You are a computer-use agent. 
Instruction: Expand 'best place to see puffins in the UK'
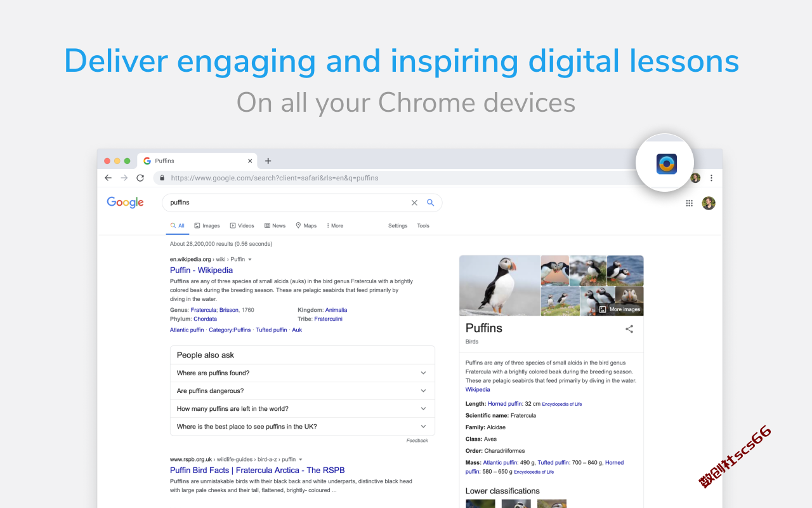303,427
